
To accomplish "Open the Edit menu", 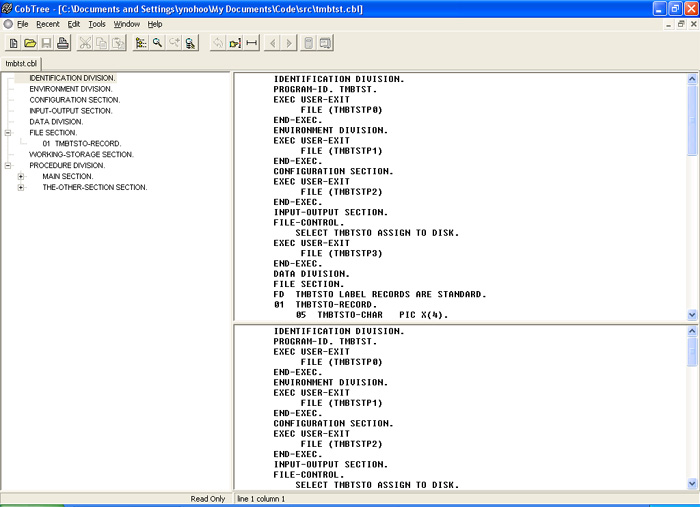I will 74,24.
